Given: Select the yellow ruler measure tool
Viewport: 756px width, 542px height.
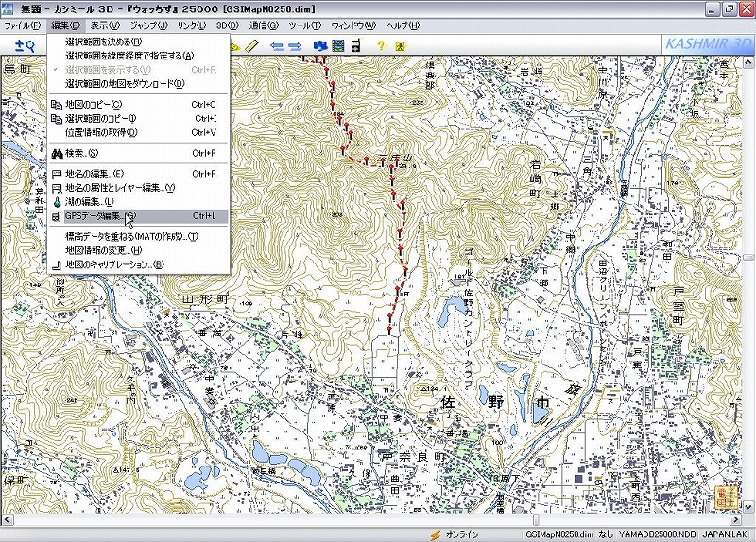Looking at the screenshot, I should tap(251, 45).
